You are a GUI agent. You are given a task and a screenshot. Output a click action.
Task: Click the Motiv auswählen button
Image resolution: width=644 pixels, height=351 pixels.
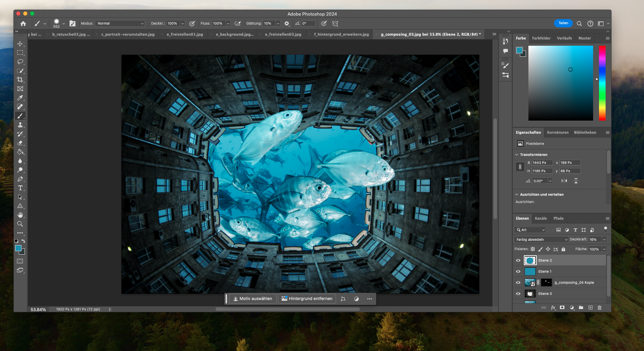click(253, 299)
